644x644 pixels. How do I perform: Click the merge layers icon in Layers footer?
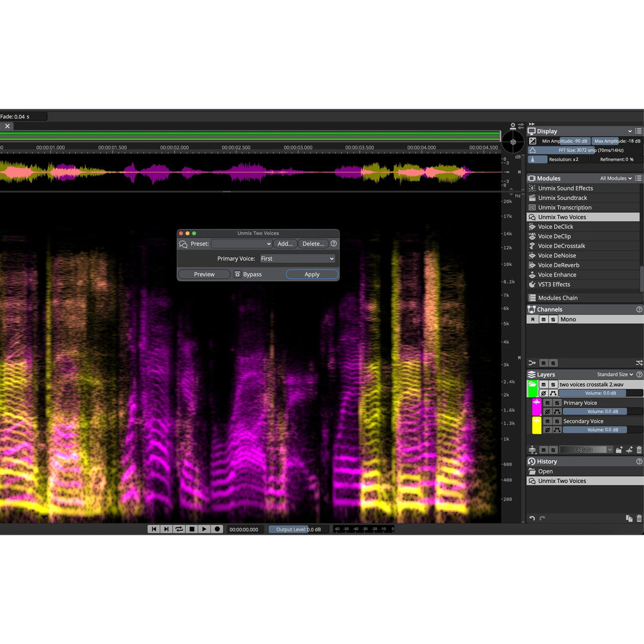pyautogui.click(x=532, y=450)
